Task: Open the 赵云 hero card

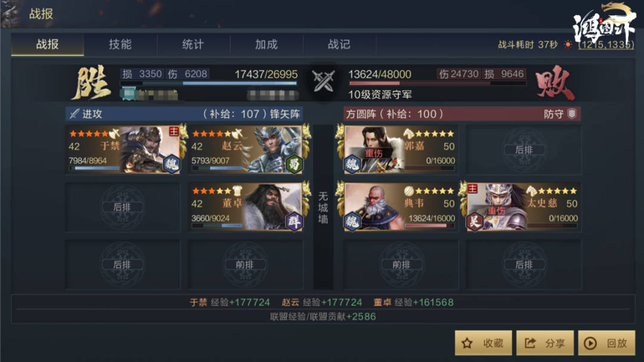Action: 246,150
